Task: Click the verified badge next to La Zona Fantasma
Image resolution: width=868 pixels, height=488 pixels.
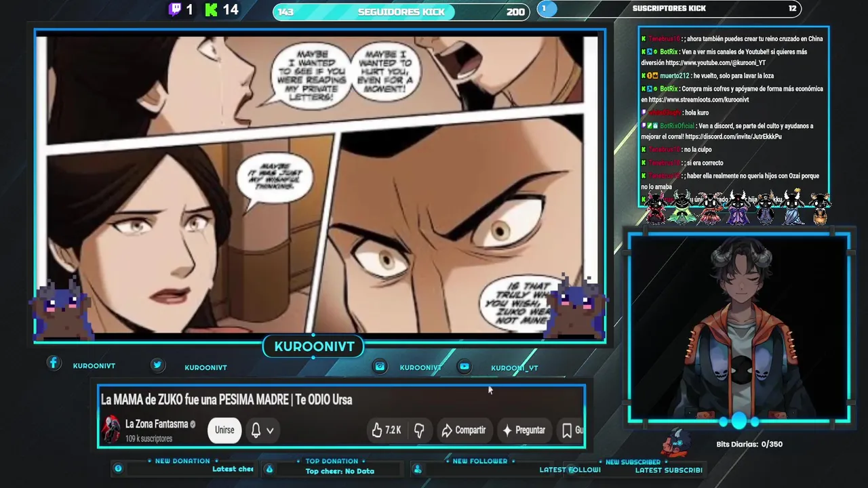Action: coord(193,424)
